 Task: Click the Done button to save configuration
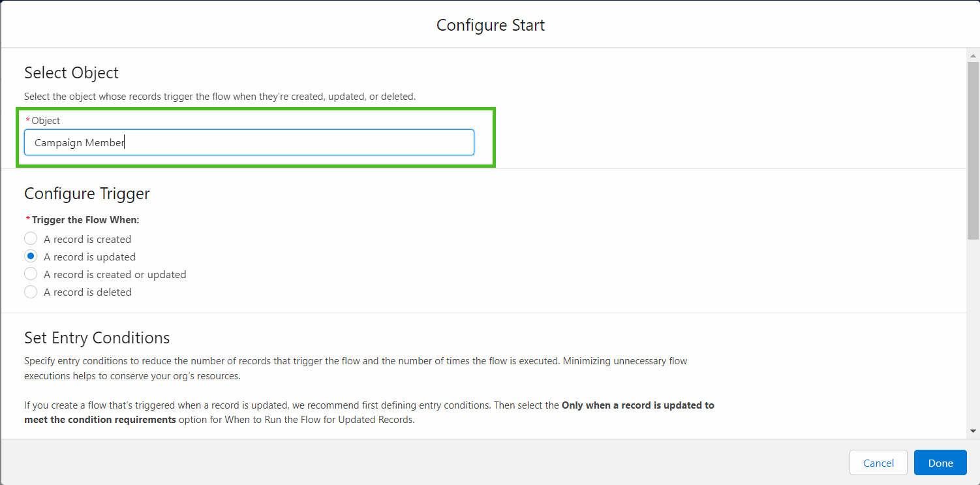[940, 462]
